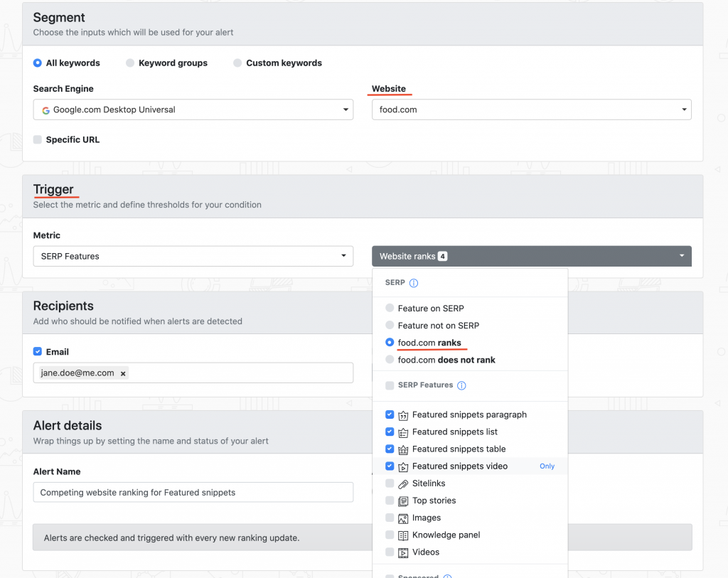
Task: Select the Keyword groups radio button
Action: click(x=130, y=63)
